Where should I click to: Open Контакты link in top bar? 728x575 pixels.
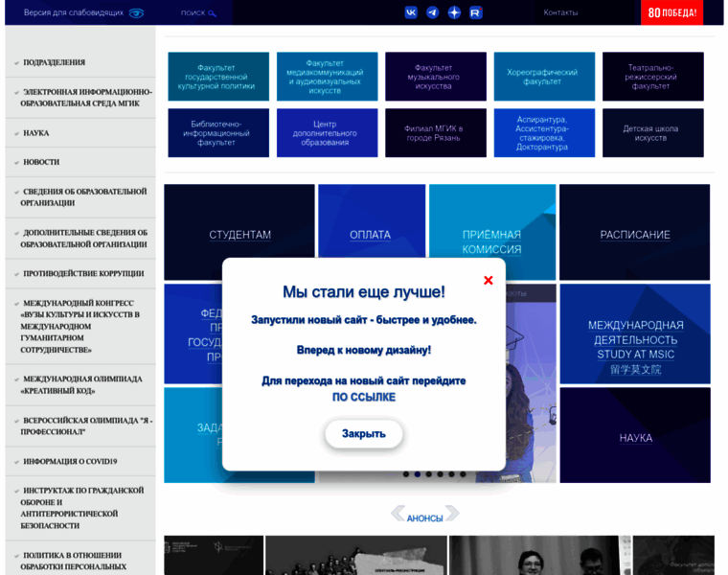click(x=560, y=12)
